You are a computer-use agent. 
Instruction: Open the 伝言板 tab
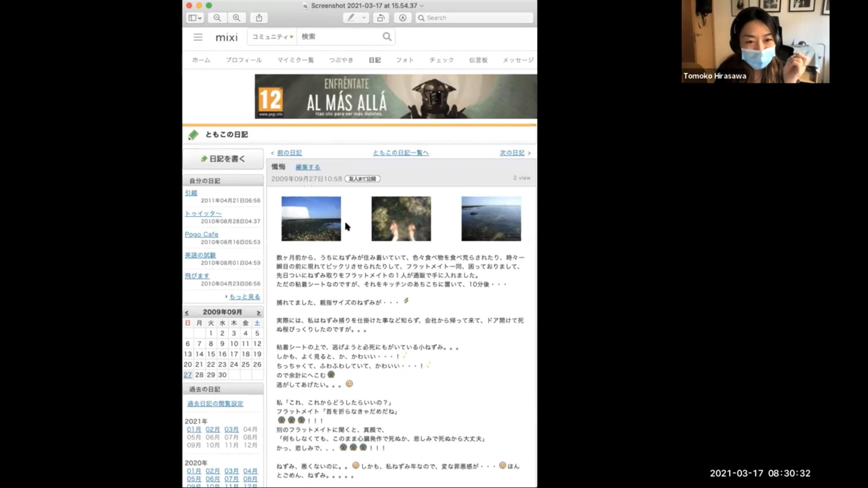pyautogui.click(x=478, y=60)
